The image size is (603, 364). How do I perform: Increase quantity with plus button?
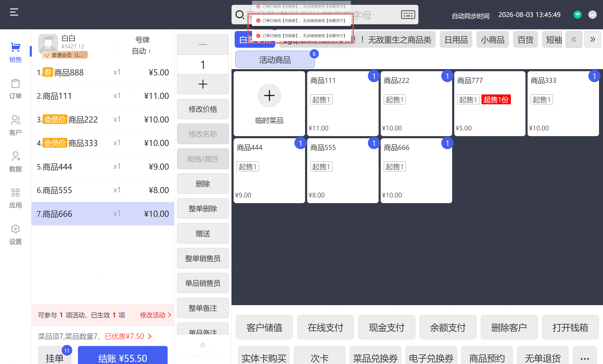click(x=203, y=84)
